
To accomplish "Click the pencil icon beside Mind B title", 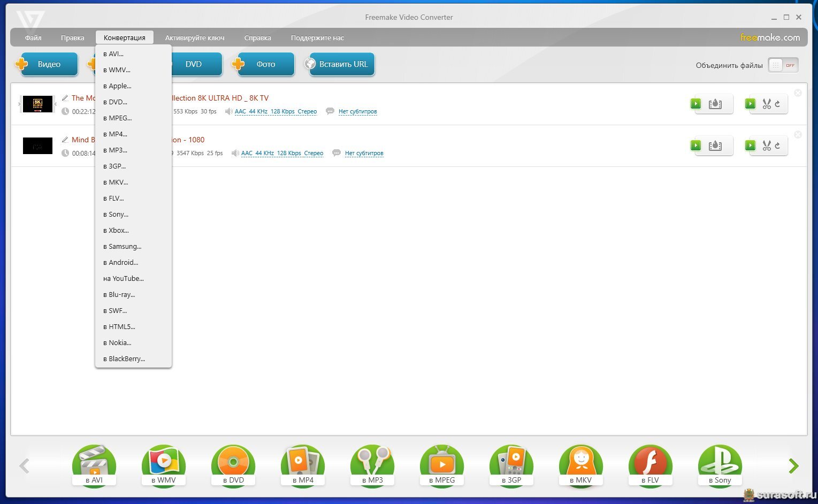I will 65,140.
